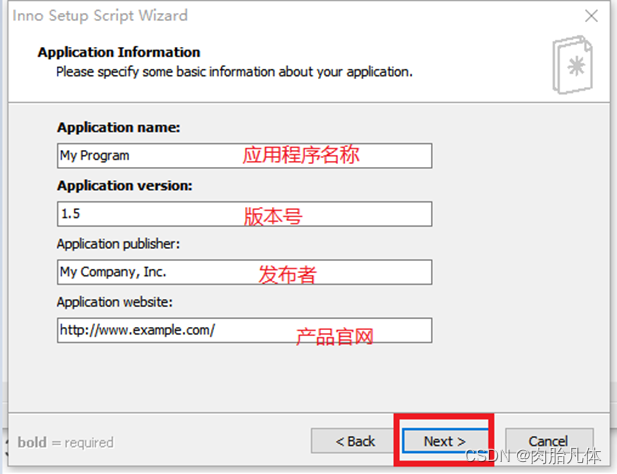Image resolution: width=617 pixels, height=474 pixels.
Task: Click the 'Please specify some basic information' subtitle
Action: point(234,72)
